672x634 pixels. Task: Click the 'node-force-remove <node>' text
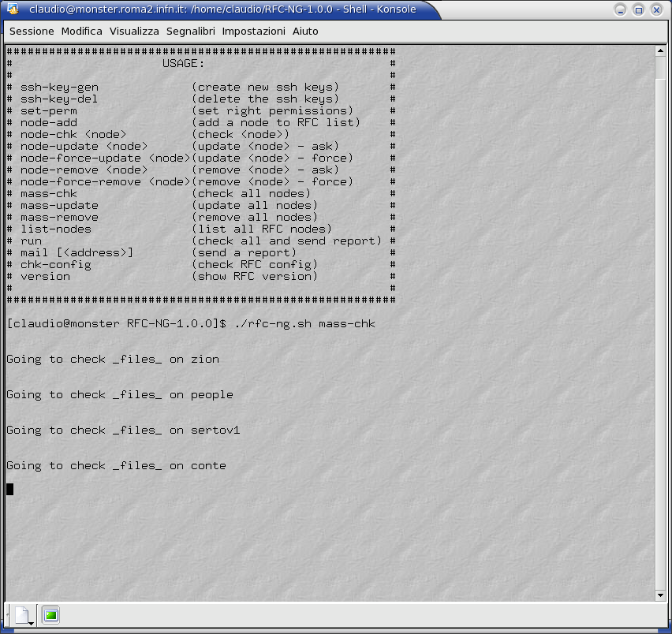pos(106,181)
